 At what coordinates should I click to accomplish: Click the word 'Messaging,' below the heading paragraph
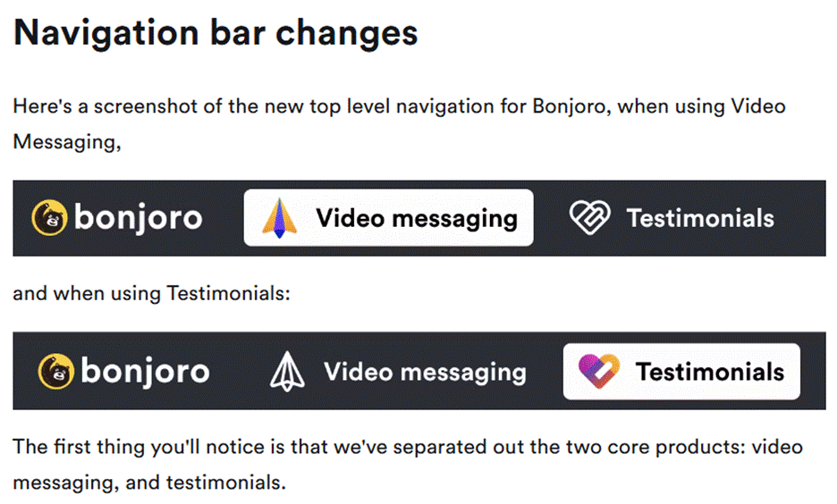click(x=67, y=142)
